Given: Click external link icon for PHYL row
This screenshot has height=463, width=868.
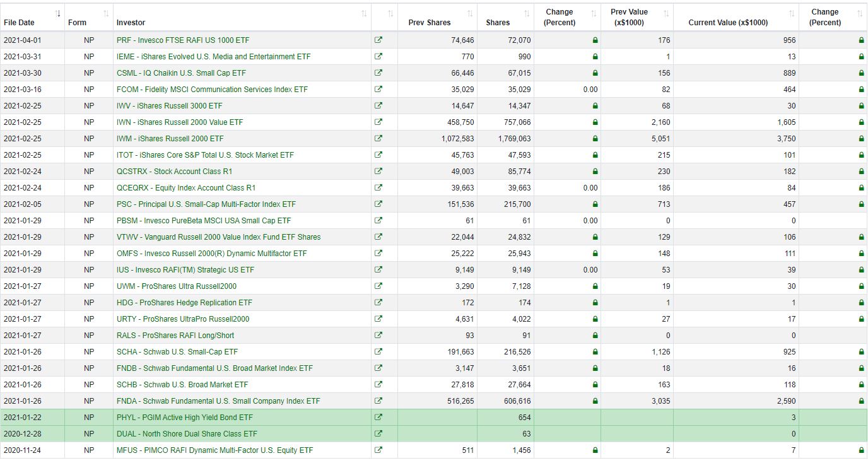Looking at the screenshot, I should (x=378, y=418).
